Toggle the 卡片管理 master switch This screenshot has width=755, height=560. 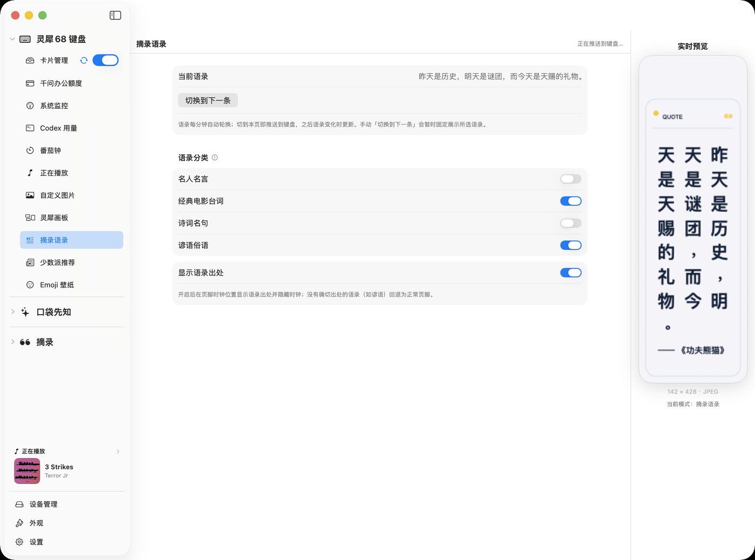(x=105, y=60)
